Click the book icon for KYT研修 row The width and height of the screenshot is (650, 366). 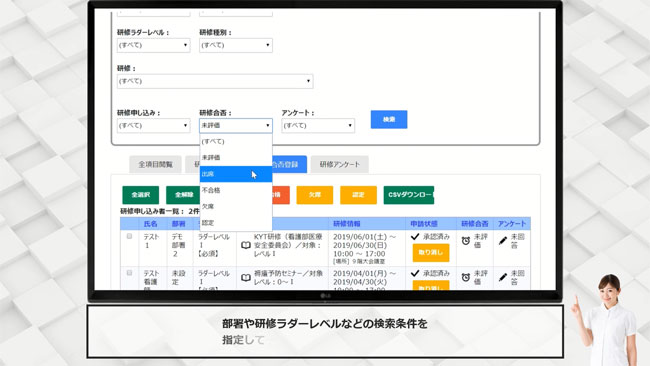click(246, 245)
